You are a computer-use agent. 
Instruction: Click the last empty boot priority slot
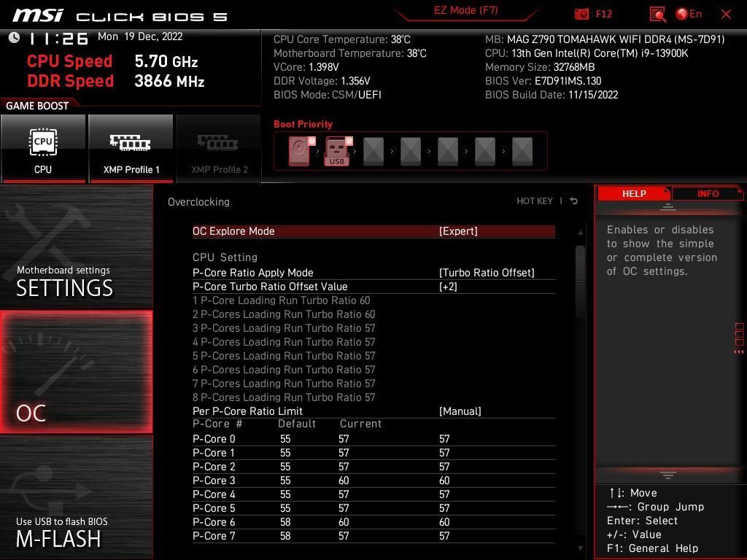[522, 152]
